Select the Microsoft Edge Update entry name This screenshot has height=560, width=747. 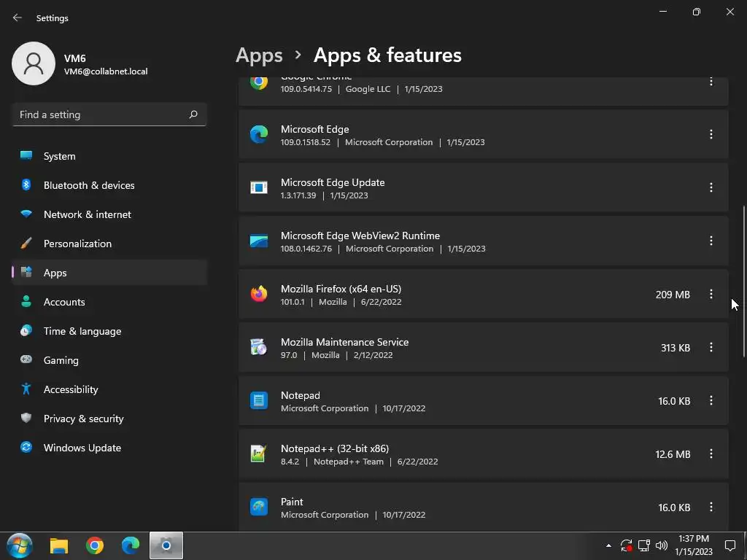333,182
